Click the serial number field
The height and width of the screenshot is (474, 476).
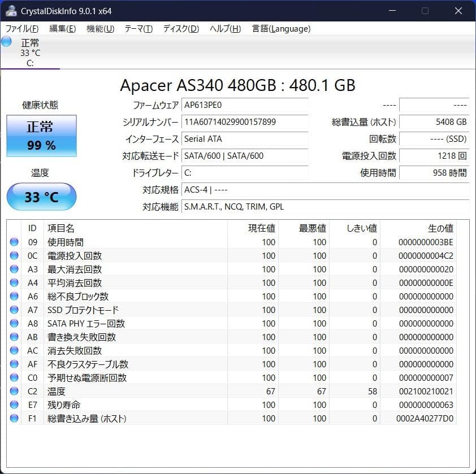tap(245, 121)
